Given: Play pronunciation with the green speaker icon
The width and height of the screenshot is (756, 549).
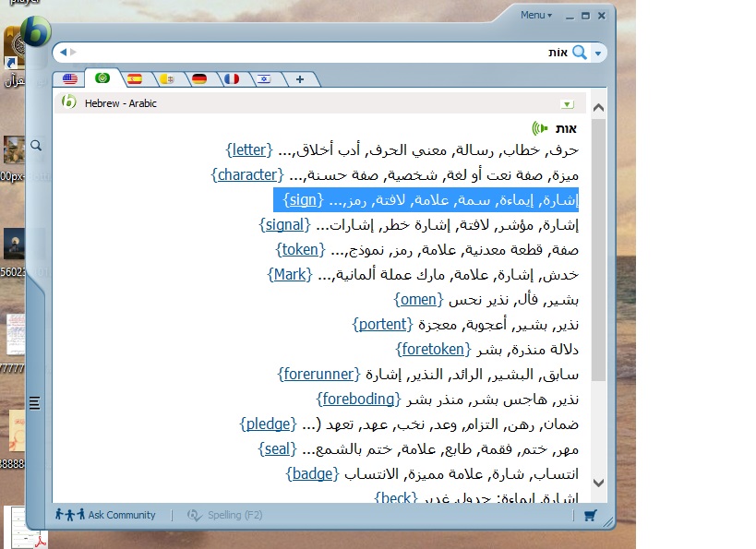Looking at the screenshot, I should tap(540, 127).
